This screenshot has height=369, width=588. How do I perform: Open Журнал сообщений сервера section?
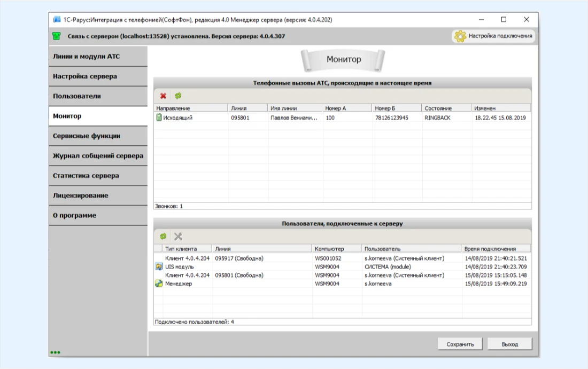(98, 156)
